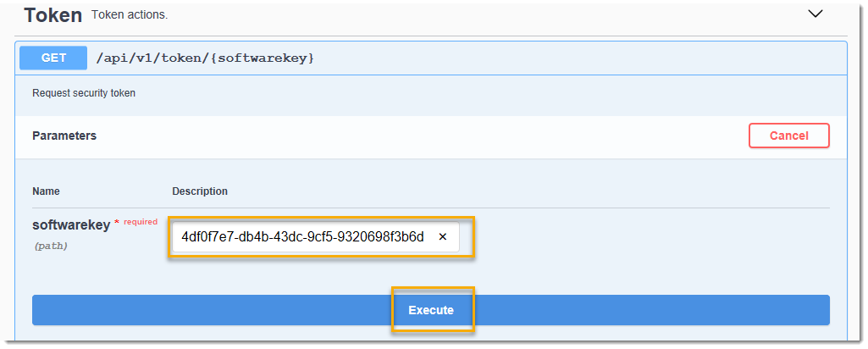Collapse the Token section chevron

point(815,14)
